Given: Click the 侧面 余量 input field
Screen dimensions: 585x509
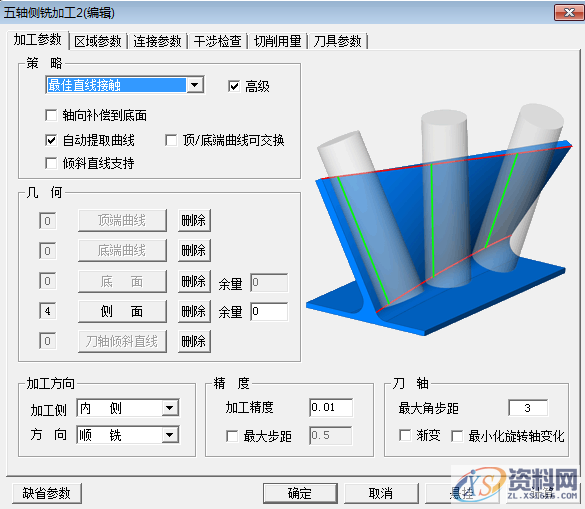Looking at the screenshot, I should pyautogui.click(x=269, y=312).
